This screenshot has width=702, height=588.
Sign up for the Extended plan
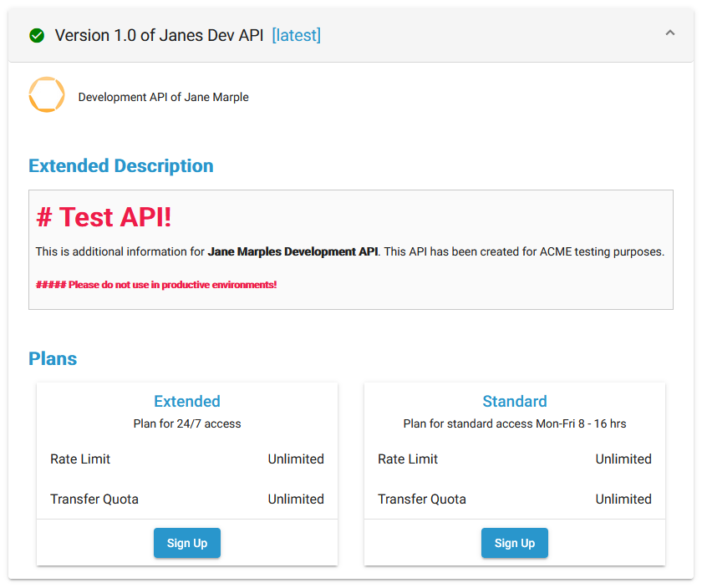187,543
